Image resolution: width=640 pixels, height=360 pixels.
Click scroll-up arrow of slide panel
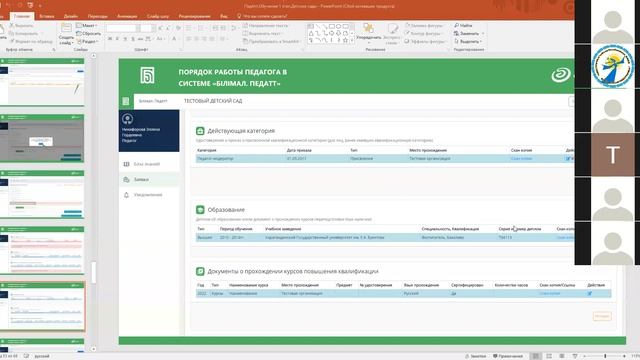tap(93, 56)
